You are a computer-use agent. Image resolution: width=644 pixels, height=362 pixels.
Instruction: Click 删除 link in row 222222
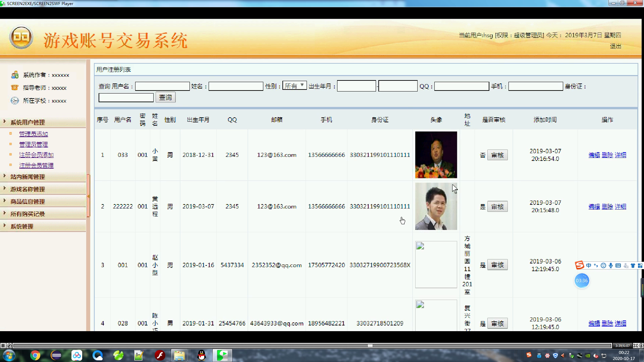tap(607, 206)
